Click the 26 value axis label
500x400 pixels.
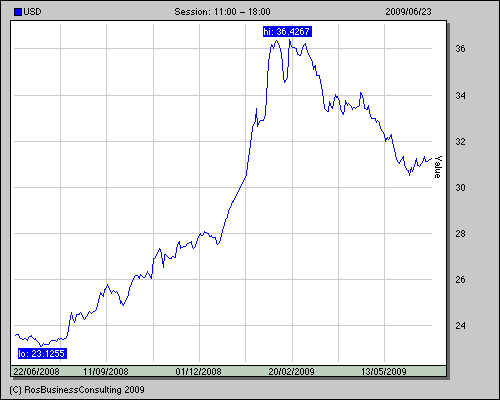460,280
